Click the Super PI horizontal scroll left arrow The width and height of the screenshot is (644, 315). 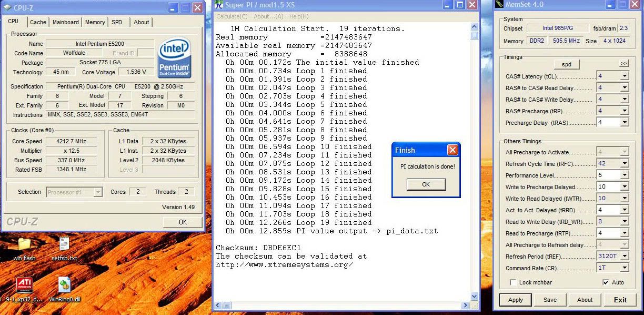[218, 305]
